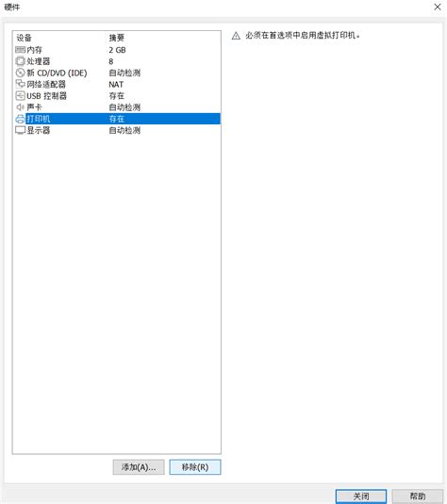Click the 关闭 button
Screen dimensions: 447x504
[x=361, y=496]
